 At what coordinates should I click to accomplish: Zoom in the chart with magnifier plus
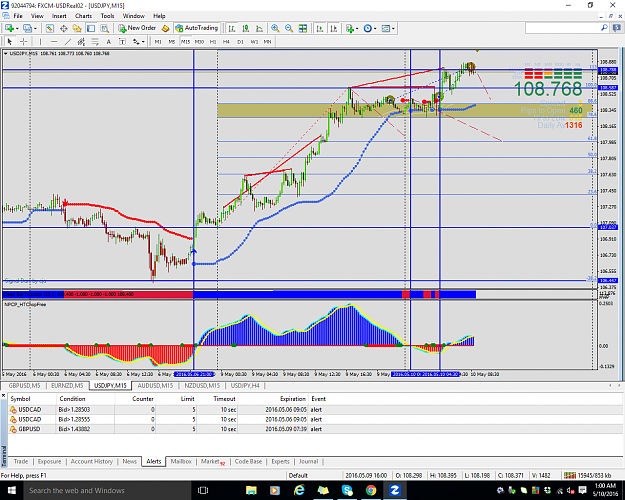[x=275, y=28]
